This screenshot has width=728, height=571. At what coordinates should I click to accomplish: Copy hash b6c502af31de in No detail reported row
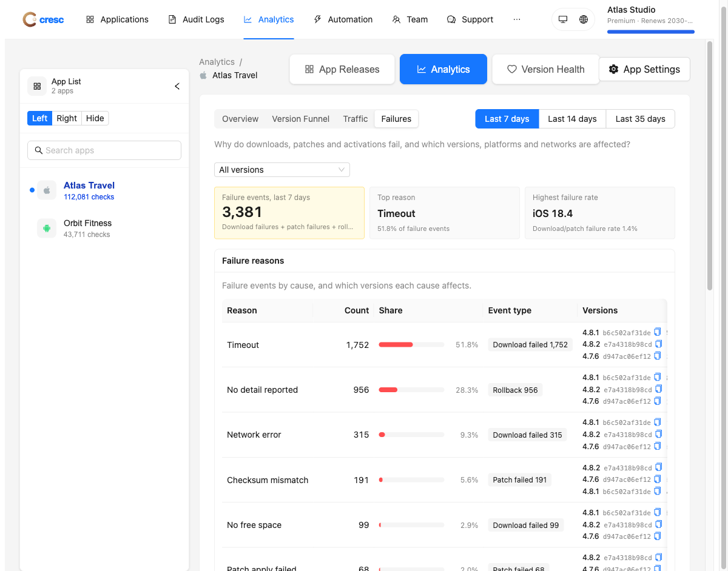point(658,377)
